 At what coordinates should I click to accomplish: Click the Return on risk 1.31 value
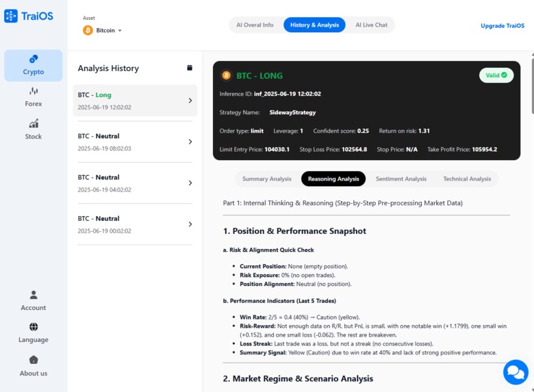[x=424, y=131]
